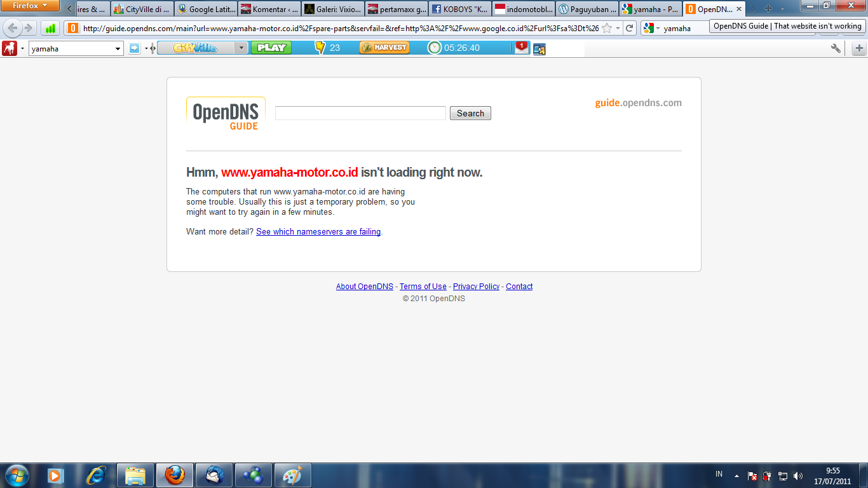Click the HARVEST button in CityVille toolbar

coord(384,48)
